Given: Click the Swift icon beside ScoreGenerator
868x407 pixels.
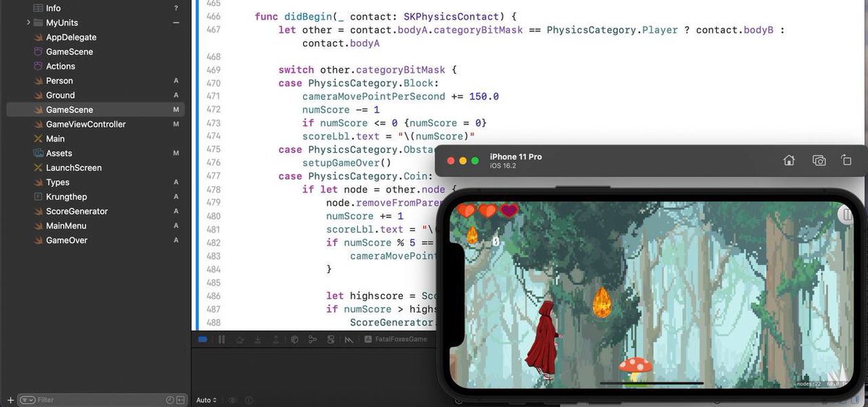Looking at the screenshot, I should pyautogui.click(x=38, y=211).
